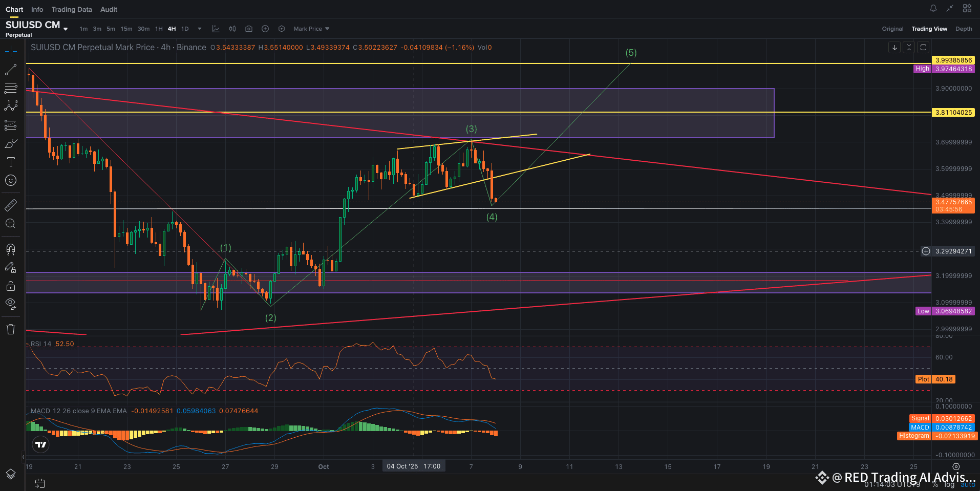Image resolution: width=980 pixels, height=491 pixels.
Task: Select the Elliott wave pattern tool
Action: point(11,106)
